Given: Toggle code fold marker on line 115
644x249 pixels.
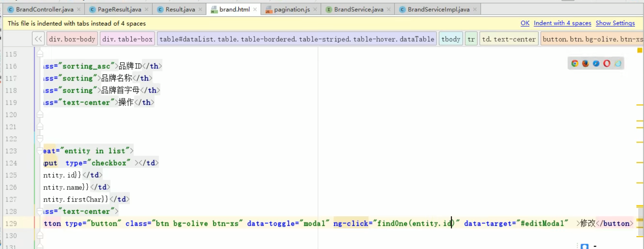Looking at the screenshot, I should (x=40, y=54).
